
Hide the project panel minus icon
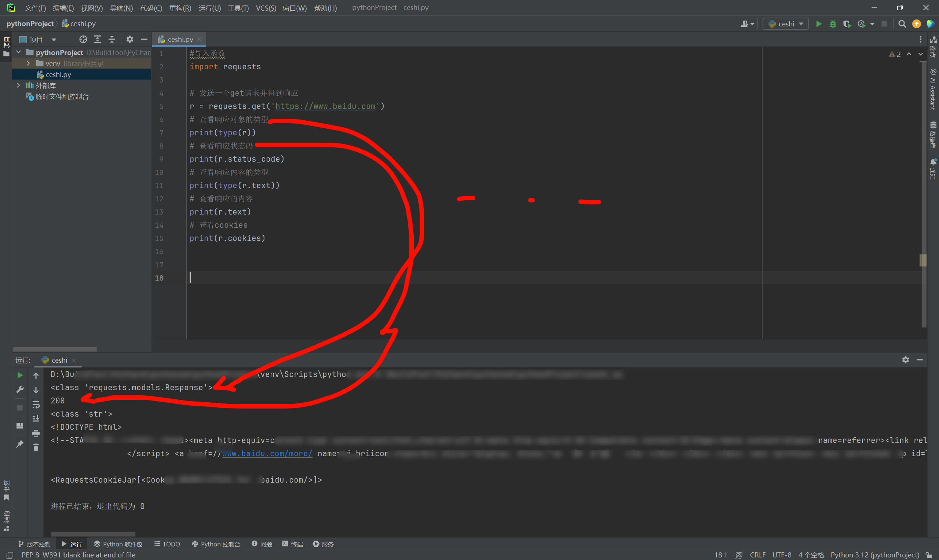(144, 39)
